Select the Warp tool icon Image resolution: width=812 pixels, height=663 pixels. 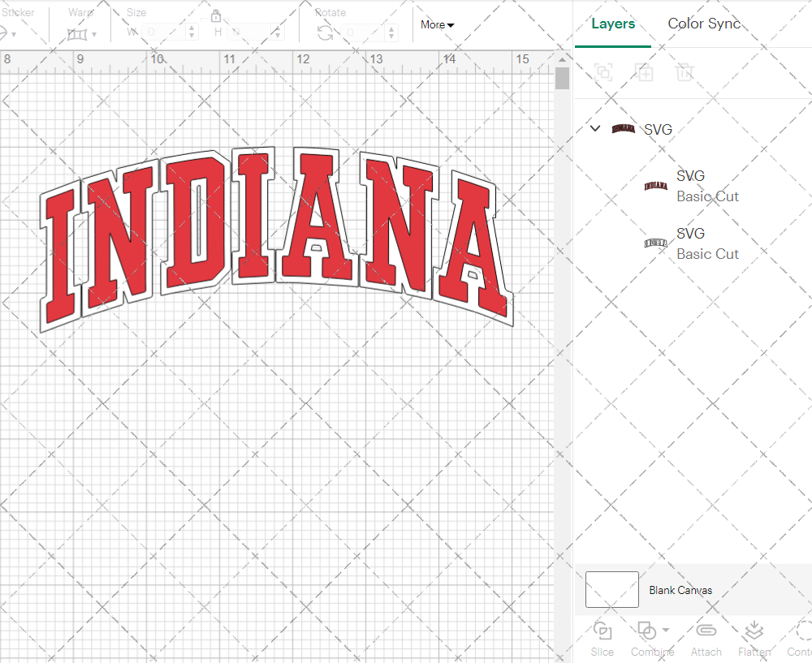[77, 34]
